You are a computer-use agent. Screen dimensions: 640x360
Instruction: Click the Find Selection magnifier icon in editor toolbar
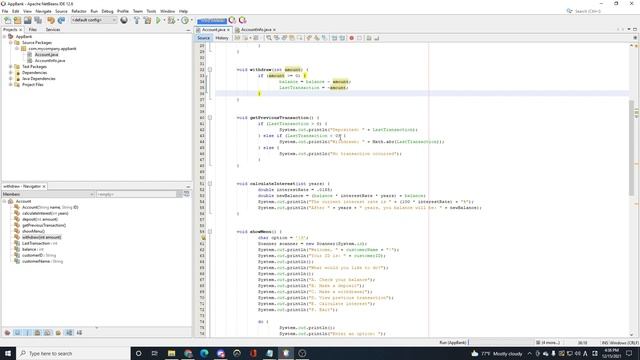(269, 38)
